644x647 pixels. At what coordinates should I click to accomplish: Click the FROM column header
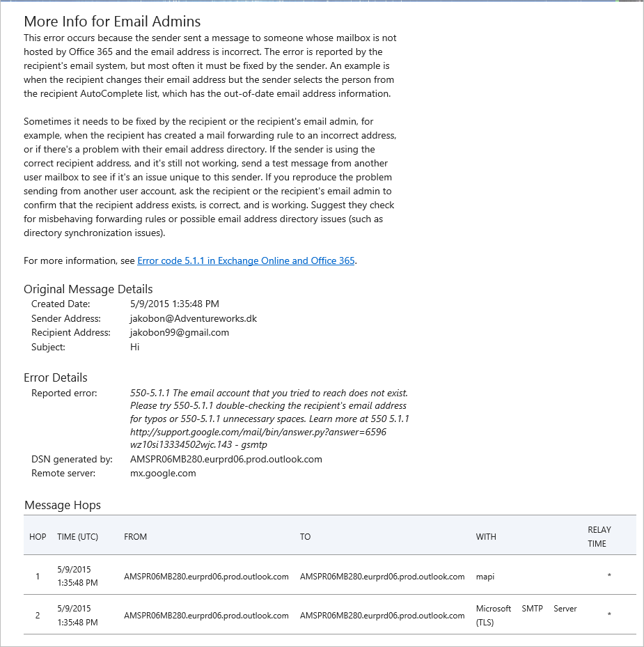135,537
